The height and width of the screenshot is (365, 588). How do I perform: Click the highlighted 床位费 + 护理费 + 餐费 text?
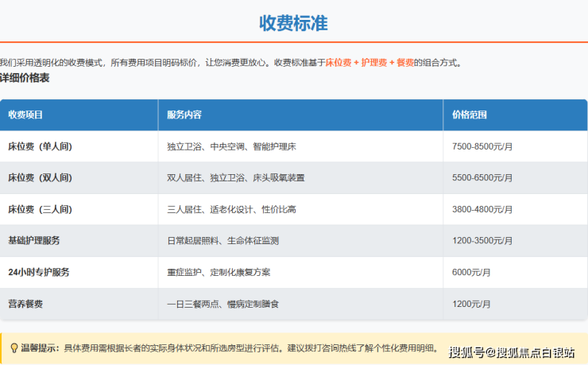[369, 63]
